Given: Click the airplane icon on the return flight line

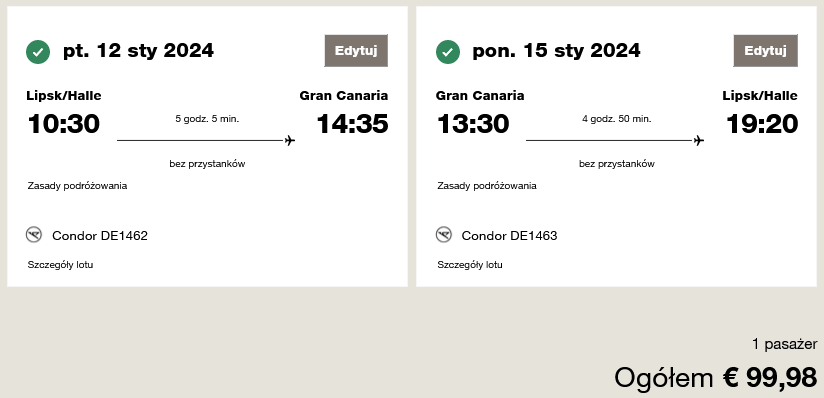Looking at the screenshot, I should pos(698,140).
